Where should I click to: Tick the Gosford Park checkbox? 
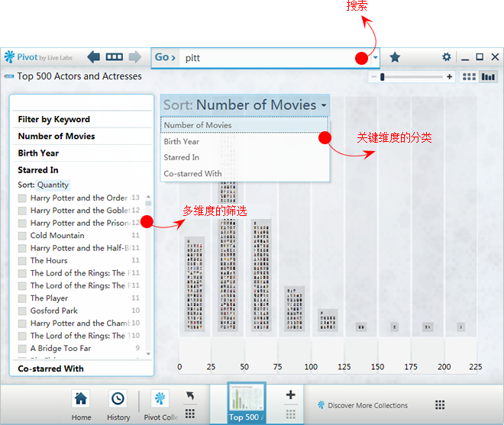(23, 311)
